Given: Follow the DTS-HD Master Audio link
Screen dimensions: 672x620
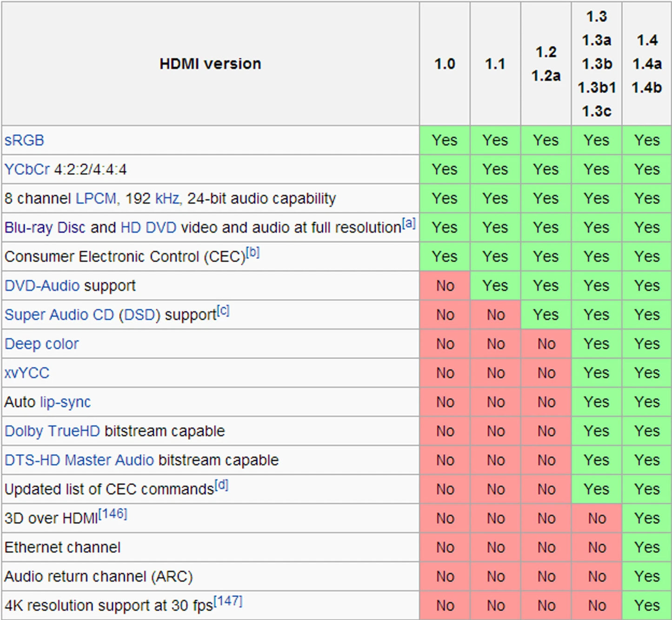Looking at the screenshot, I should click(79, 460).
